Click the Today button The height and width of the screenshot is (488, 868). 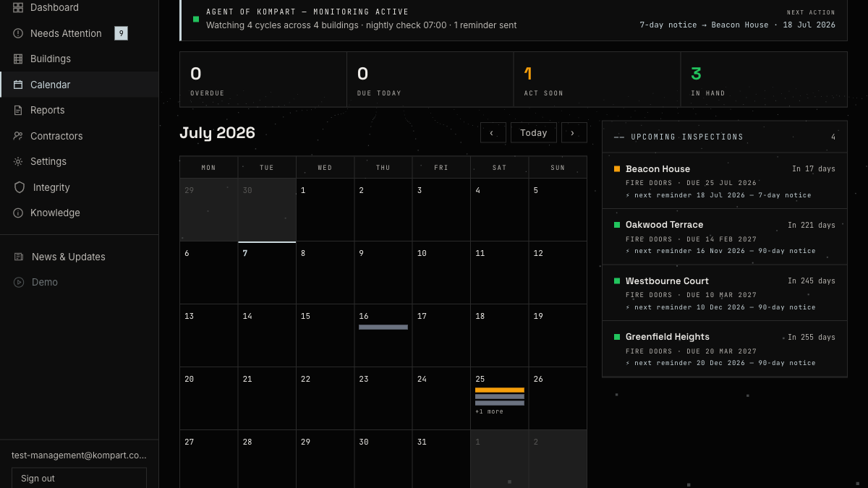(x=534, y=132)
